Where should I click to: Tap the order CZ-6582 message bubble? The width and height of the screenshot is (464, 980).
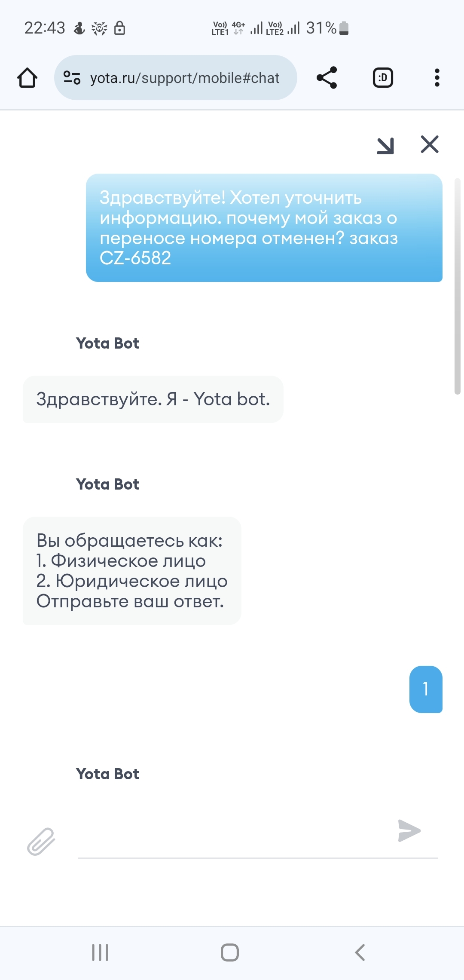coord(264,228)
